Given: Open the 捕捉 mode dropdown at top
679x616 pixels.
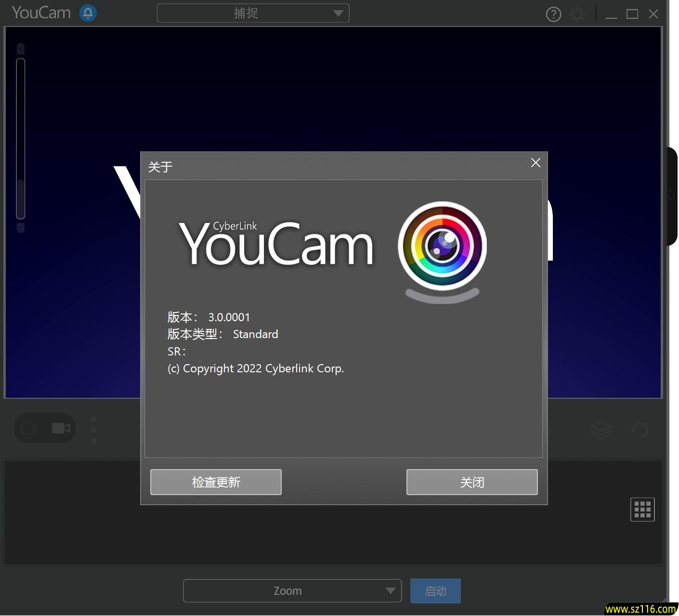Looking at the screenshot, I should 253,13.
